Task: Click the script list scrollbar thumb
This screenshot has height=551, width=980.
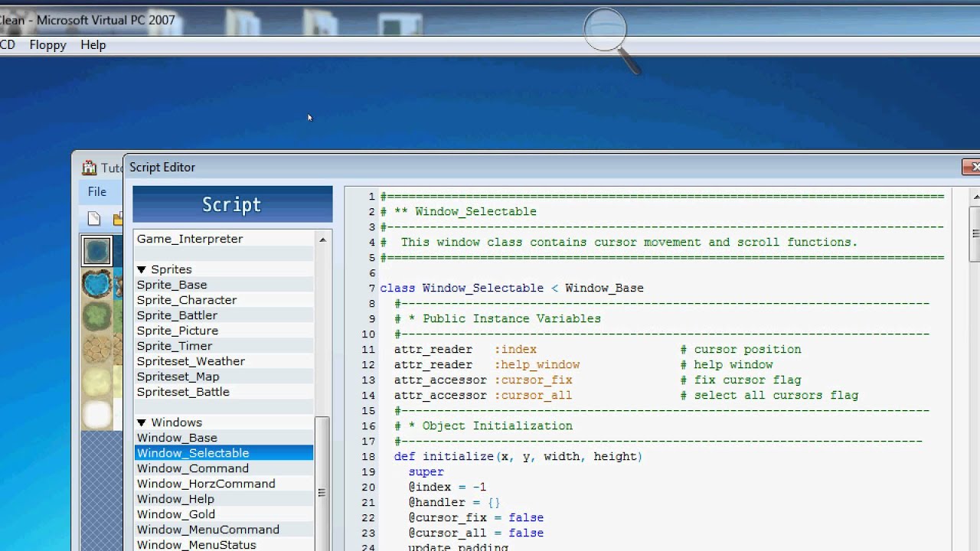Action: [322, 492]
